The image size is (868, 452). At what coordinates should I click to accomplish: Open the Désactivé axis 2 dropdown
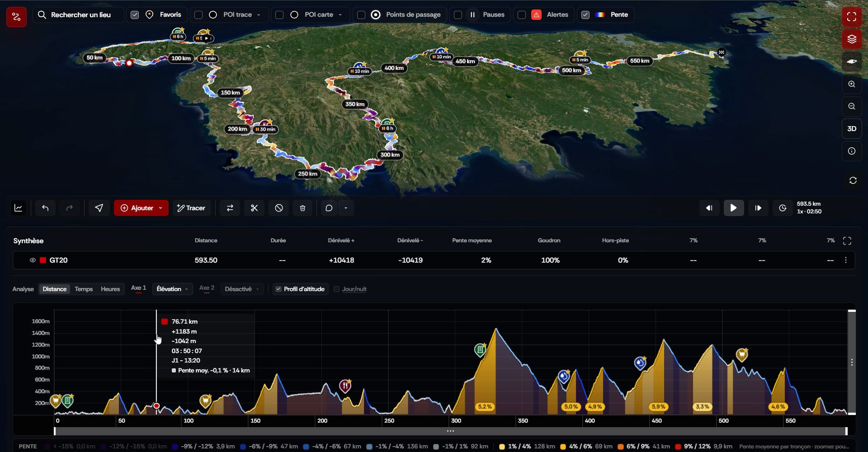pos(242,289)
